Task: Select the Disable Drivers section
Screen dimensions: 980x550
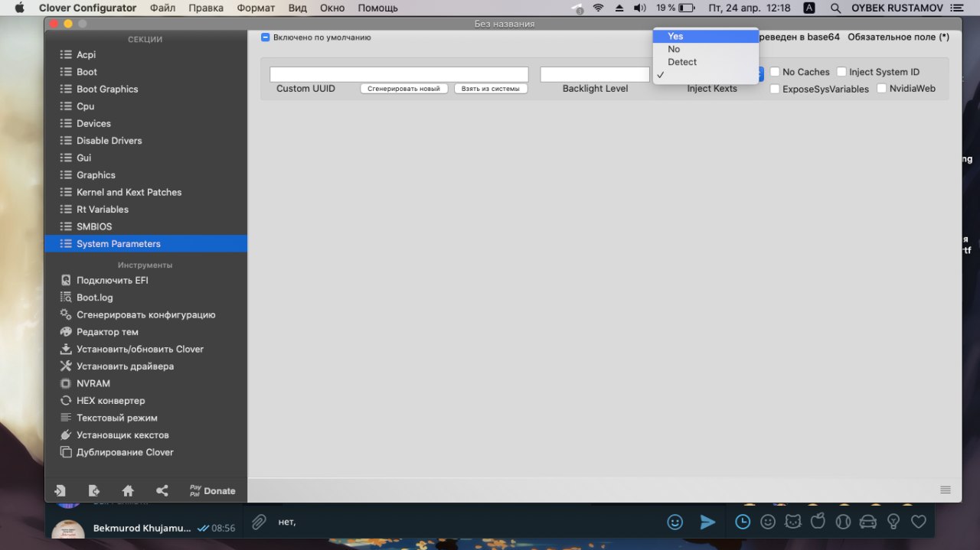Action: (x=145, y=141)
